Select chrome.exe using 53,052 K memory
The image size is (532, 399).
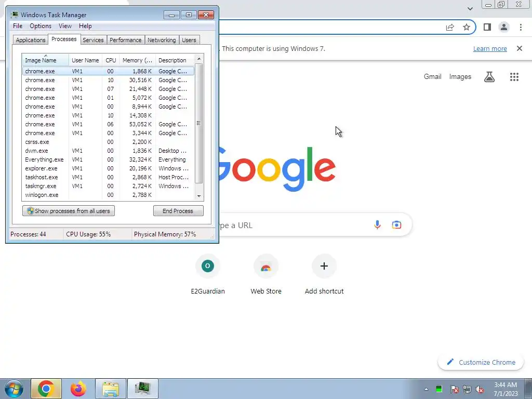click(x=108, y=124)
